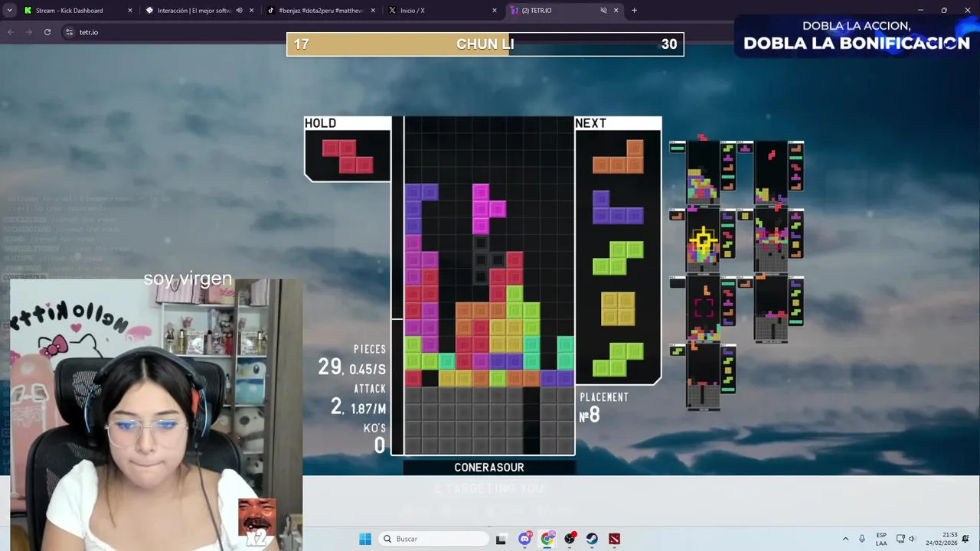This screenshot has height=551, width=980.
Task: Show hidden system tray icons
Action: click(845, 539)
